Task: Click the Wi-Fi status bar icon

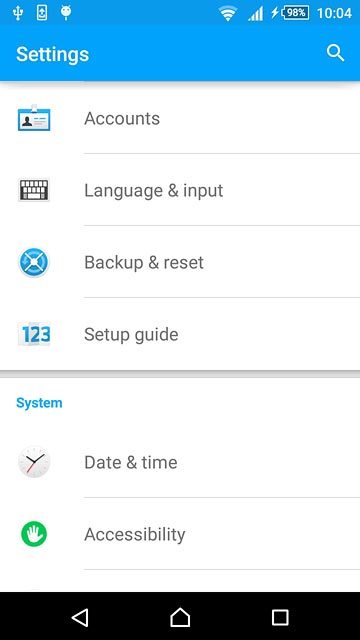Action: tap(228, 13)
